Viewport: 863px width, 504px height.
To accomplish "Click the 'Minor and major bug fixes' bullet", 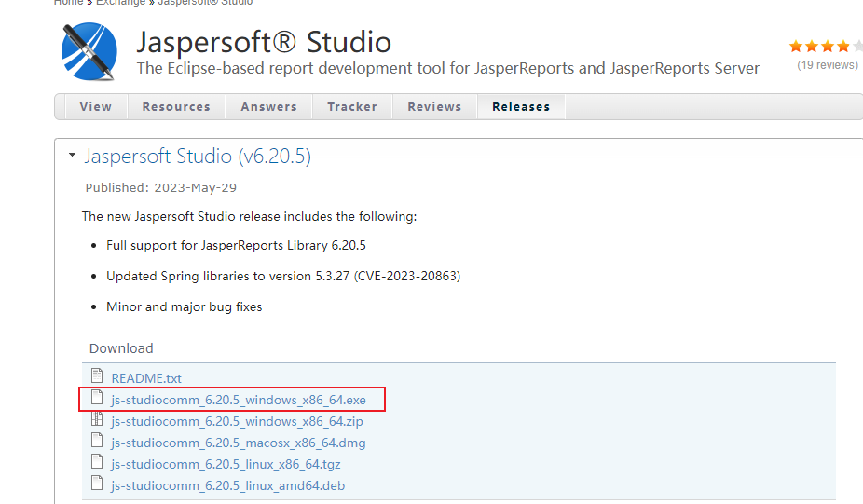I will pos(185,307).
